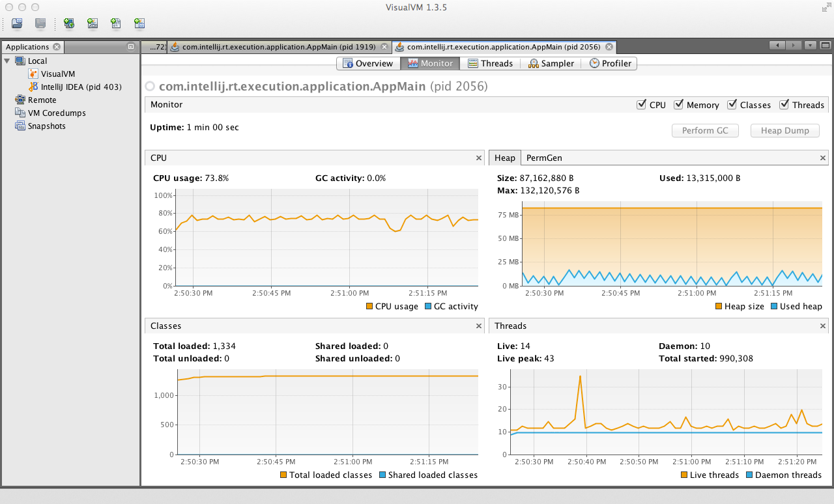Select VM Coredumps in the tree

[x=50, y=113]
